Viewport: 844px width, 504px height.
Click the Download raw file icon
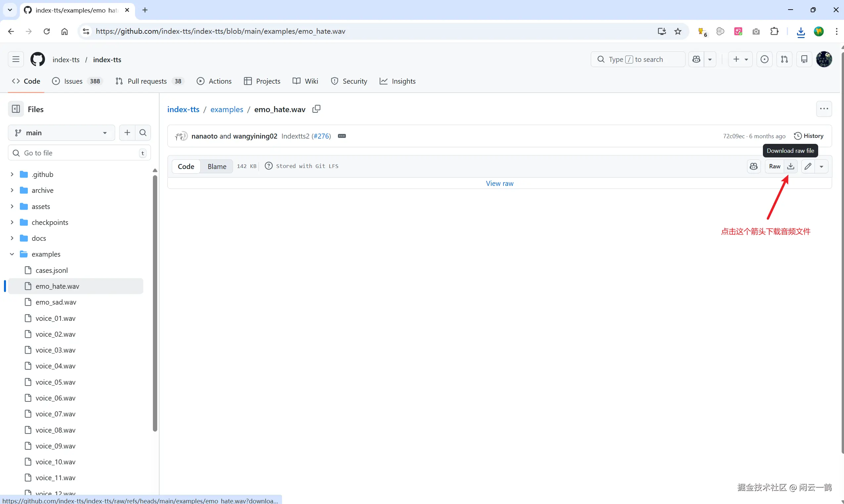[x=791, y=166]
